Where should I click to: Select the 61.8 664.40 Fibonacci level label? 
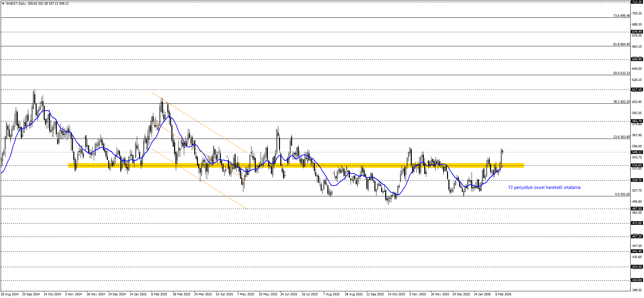621,44
